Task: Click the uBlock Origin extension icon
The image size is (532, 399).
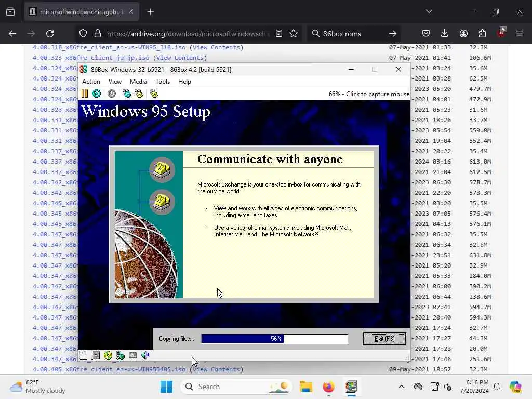Action: pyautogui.click(x=501, y=33)
